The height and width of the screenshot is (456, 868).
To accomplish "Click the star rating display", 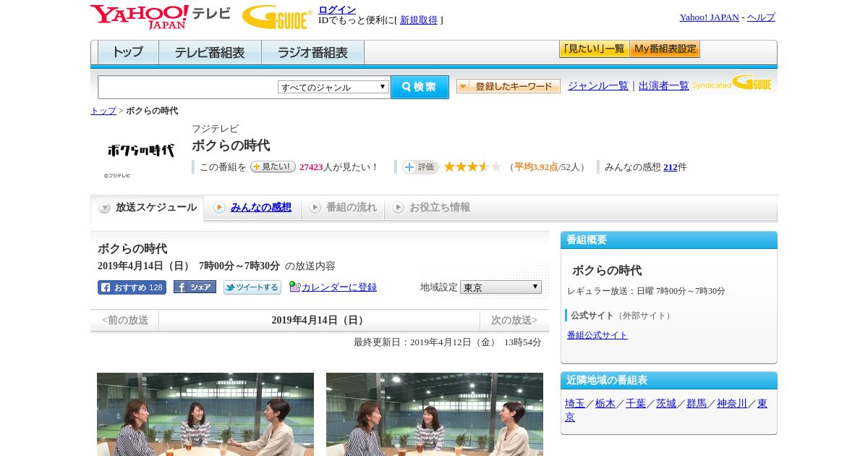I will point(472,166).
